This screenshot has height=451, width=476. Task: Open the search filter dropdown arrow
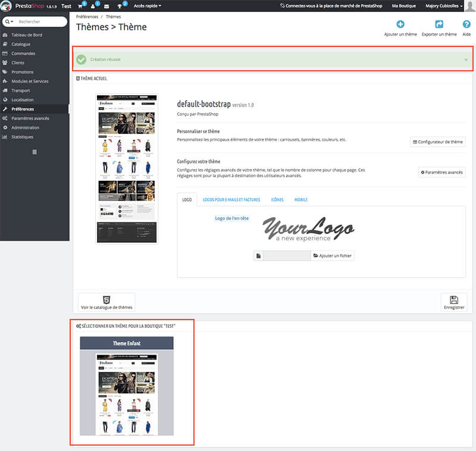pos(10,21)
